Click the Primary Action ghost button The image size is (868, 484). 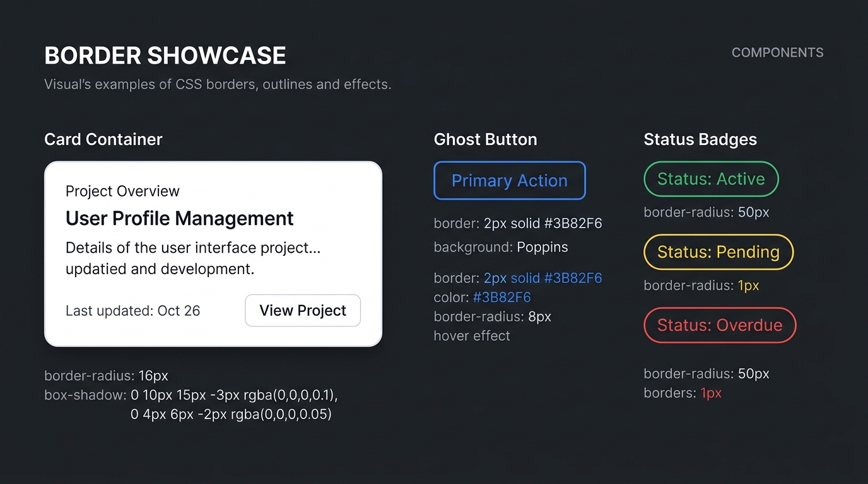pyautogui.click(x=510, y=181)
